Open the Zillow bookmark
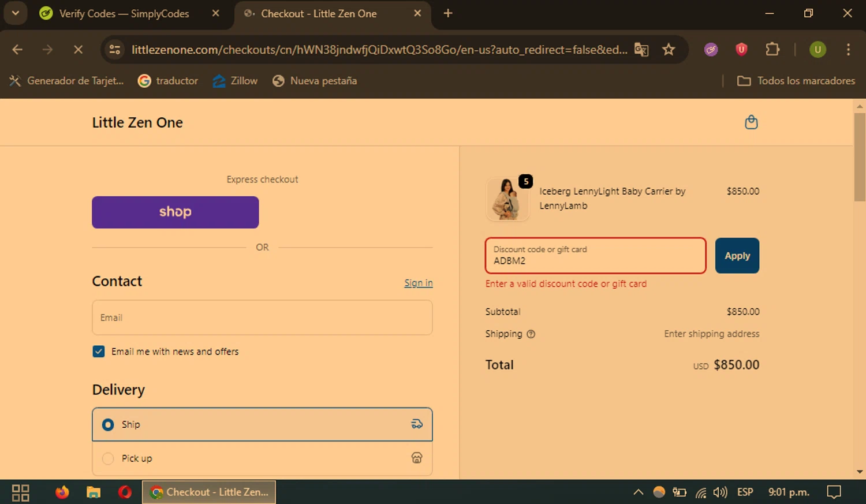 click(235, 81)
